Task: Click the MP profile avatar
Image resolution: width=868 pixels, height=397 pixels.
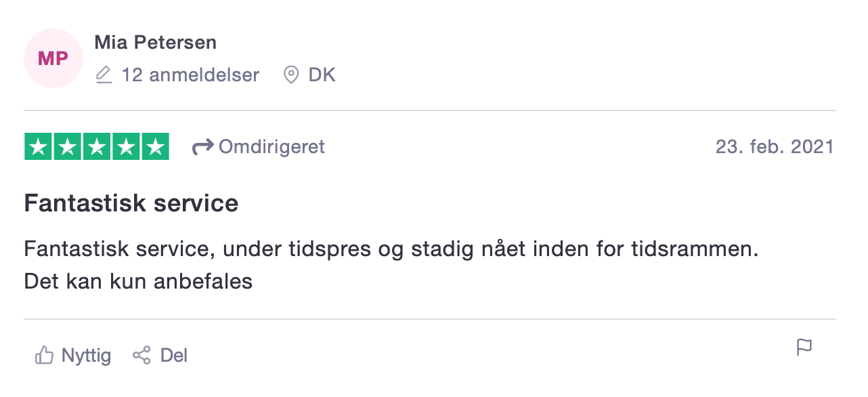Action: [x=53, y=58]
